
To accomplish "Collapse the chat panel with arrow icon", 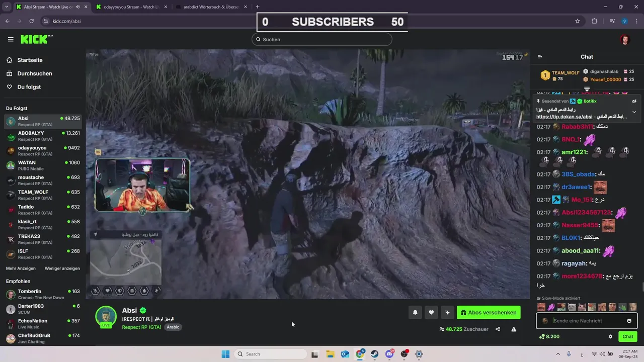I will 540,57.
